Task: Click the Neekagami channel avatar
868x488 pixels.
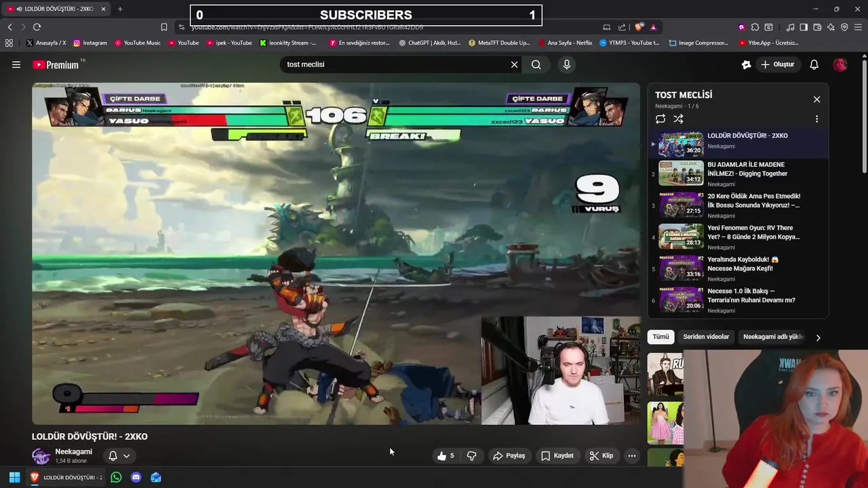Action: pos(41,456)
